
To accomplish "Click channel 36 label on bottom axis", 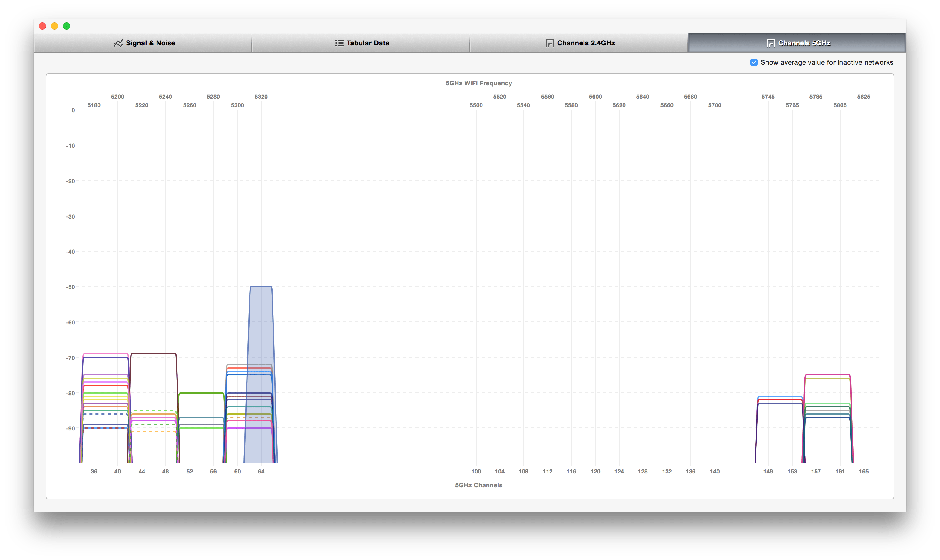I will coord(94,471).
